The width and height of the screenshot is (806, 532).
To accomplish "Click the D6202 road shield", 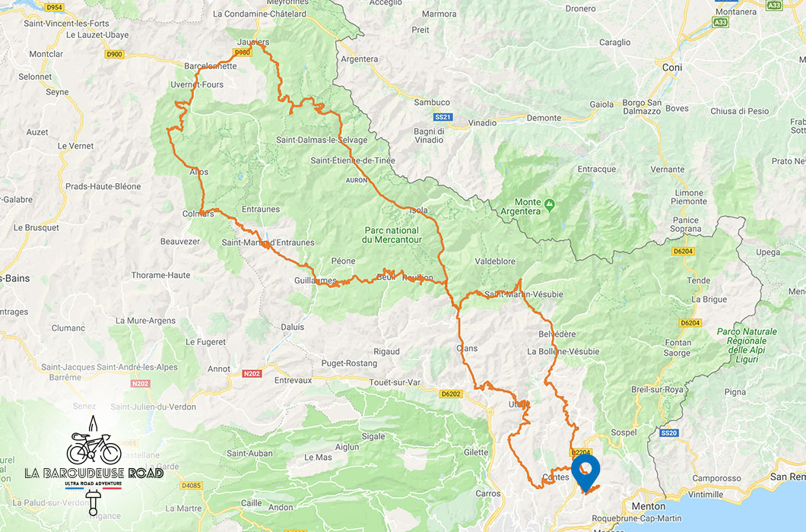I will [x=451, y=394].
